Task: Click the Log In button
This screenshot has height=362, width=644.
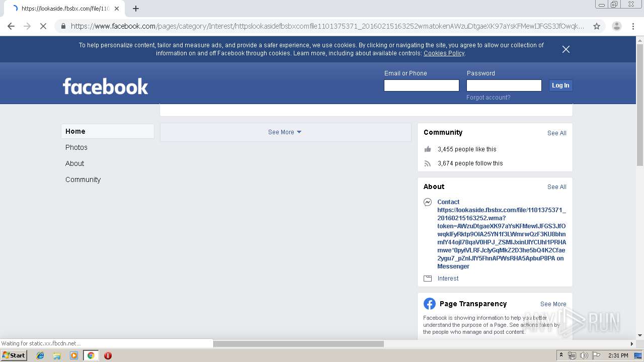Action: coord(560,85)
